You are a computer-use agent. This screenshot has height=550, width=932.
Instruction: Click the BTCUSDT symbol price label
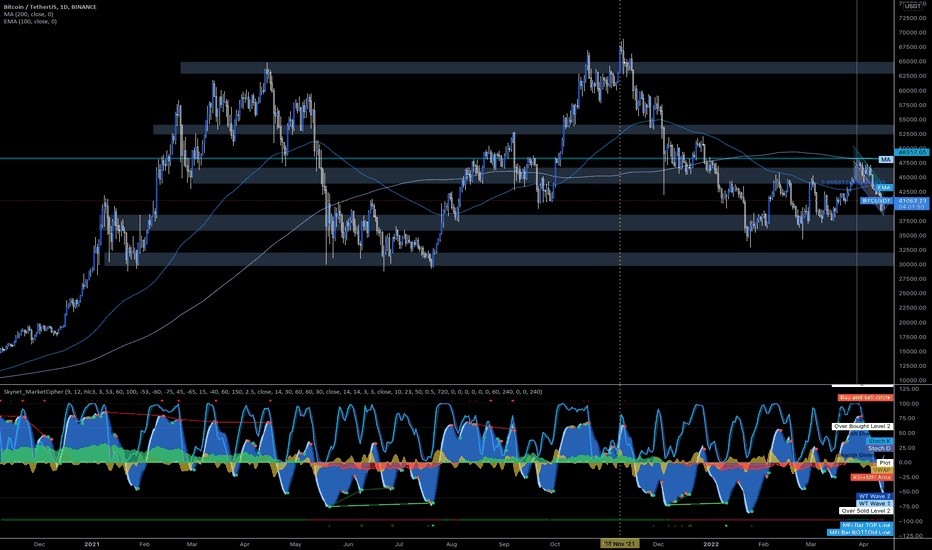pyautogui.click(x=877, y=201)
